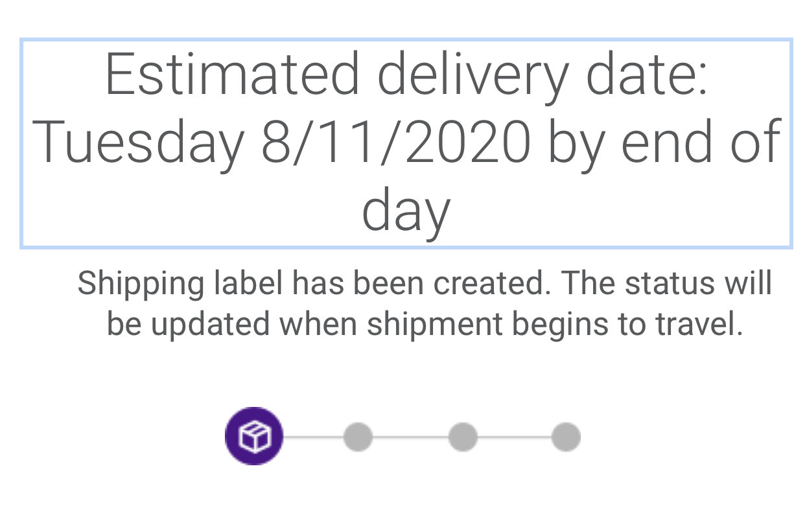Click the line between third and last dots
Viewport: 805px width, 532px height.
(x=515, y=437)
